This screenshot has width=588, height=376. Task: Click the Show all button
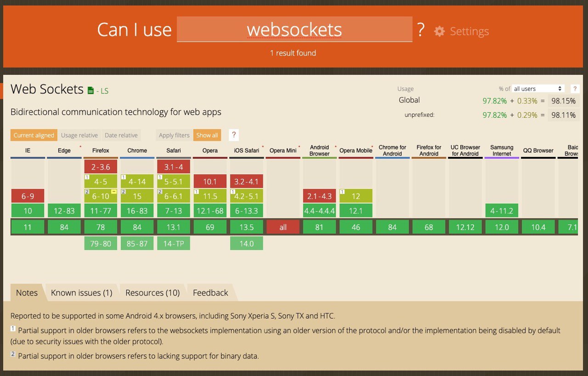(x=207, y=135)
